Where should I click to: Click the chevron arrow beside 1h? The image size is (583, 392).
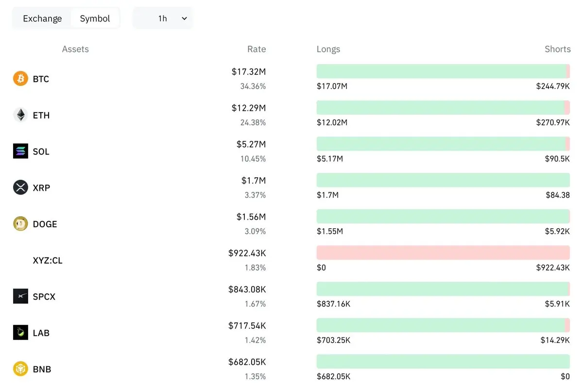point(184,18)
